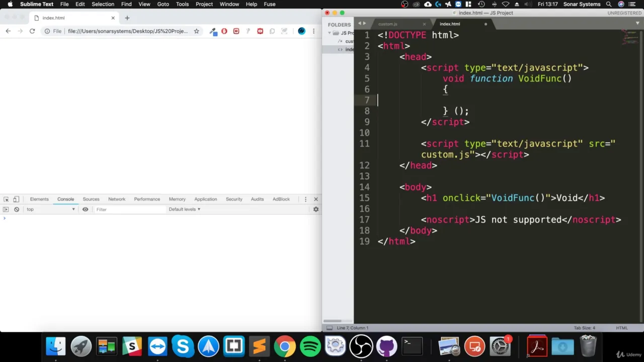Click the Chrome address bar URL
This screenshot has height=362, width=644.
point(128,31)
